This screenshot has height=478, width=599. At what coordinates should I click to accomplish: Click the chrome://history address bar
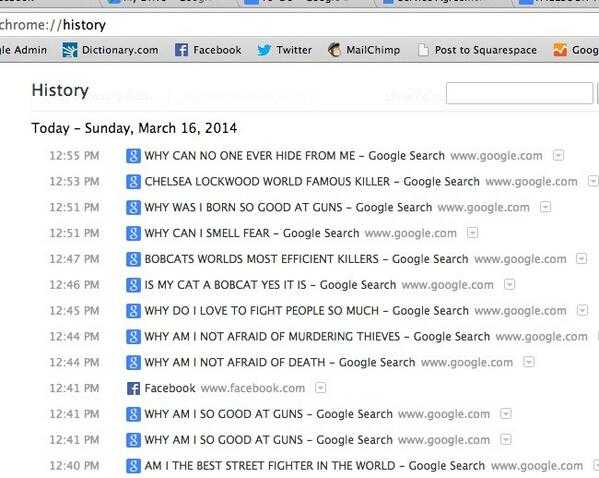[300, 25]
